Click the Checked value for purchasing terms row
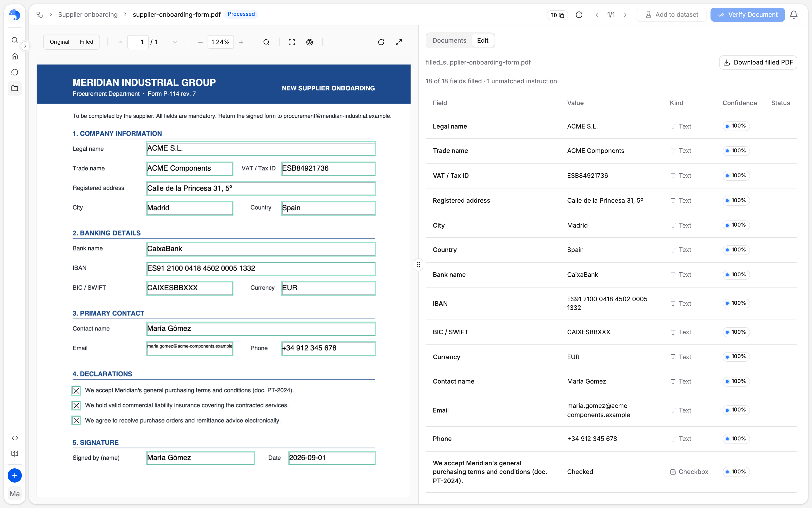 [580, 472]
